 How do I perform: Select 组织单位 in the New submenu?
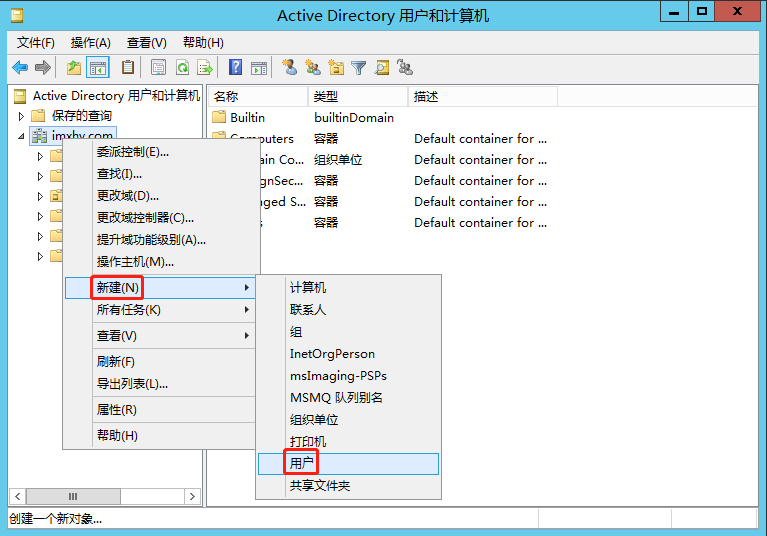[x=348, y=420]
